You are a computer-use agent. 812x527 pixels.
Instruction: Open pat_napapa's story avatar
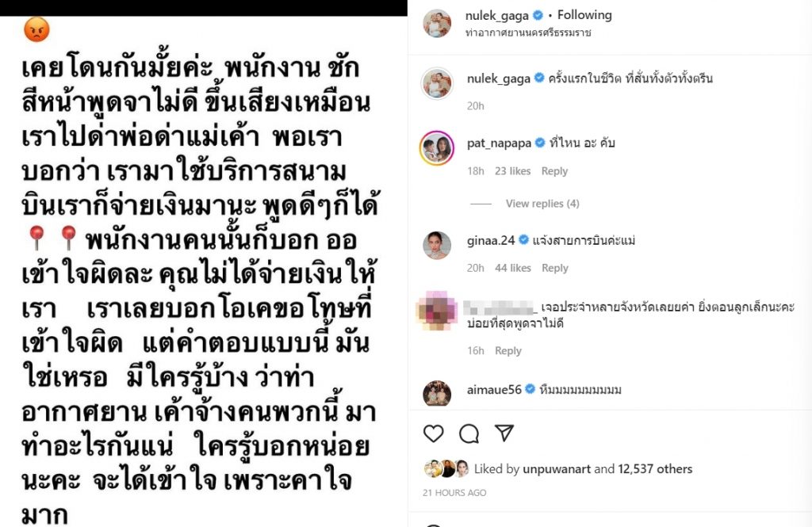(437, 148)
